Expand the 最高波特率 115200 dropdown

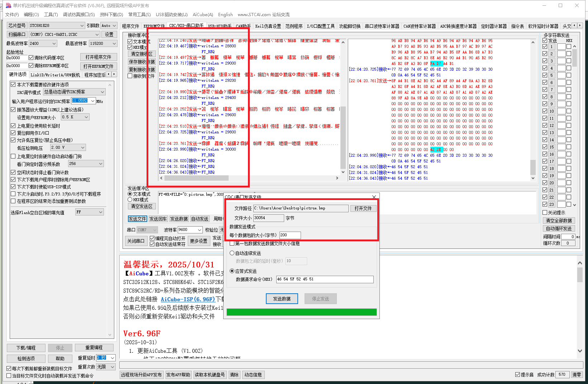pos(114,43)
